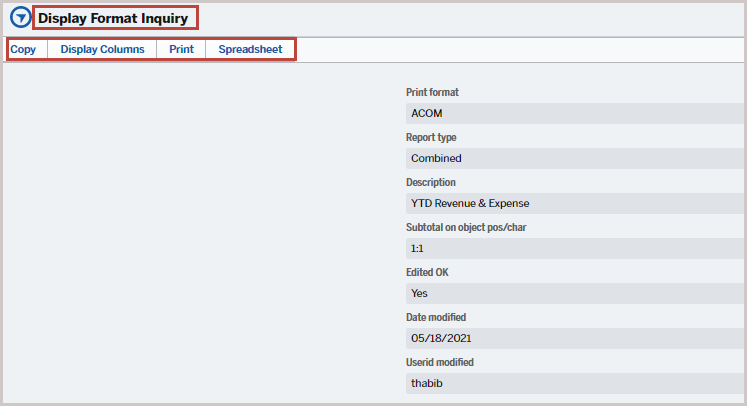Click the Display Format Inquiry heading
The image size is (747, 406).
pos(113,18)
